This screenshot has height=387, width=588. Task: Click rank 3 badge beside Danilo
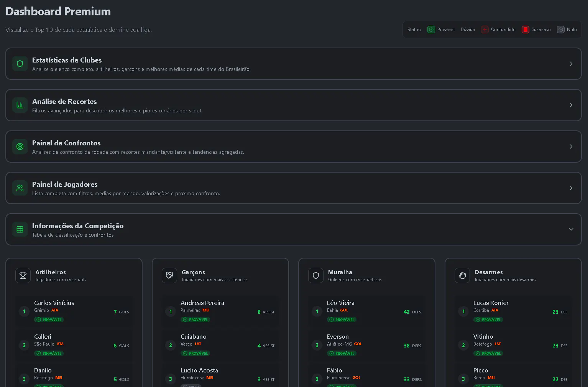(24, 379)
